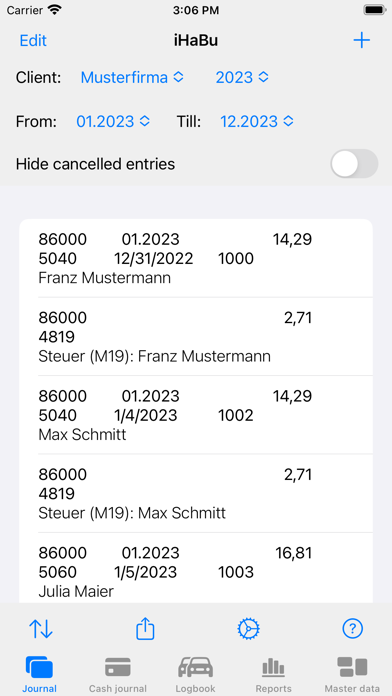
Task: Open the Master data tab
Action: pyautogui.click(x=352, y=675)
